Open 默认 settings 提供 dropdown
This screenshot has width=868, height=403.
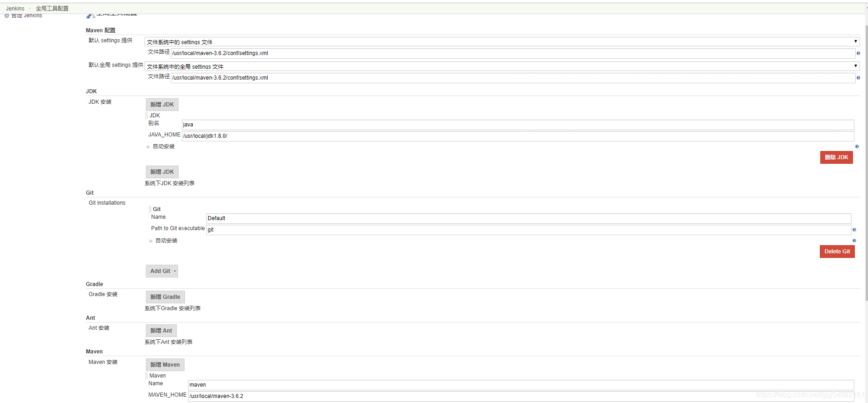[502, 42]
